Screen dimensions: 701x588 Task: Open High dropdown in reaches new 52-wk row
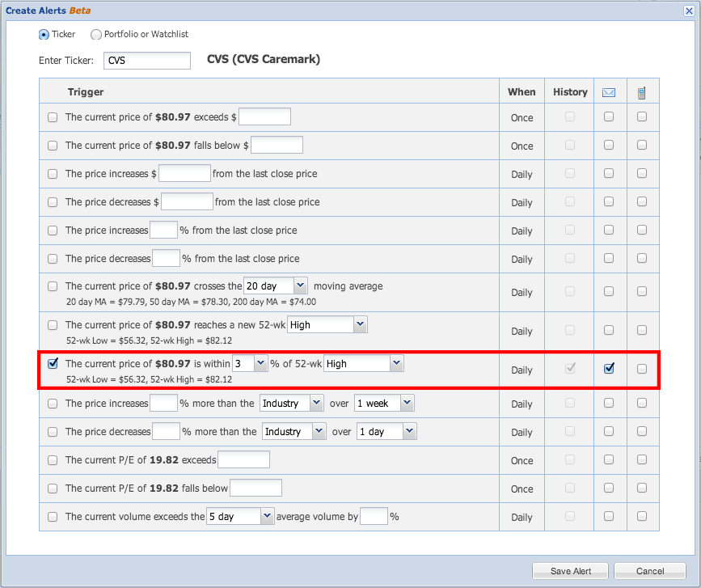click(327, 324)
